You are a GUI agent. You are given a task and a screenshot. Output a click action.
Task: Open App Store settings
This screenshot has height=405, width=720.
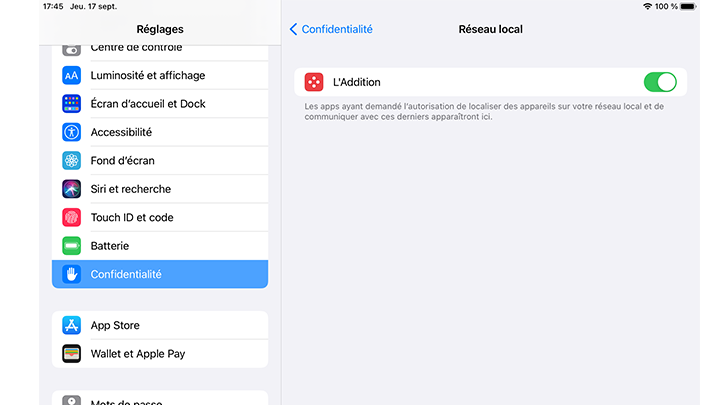pos(160,326)
